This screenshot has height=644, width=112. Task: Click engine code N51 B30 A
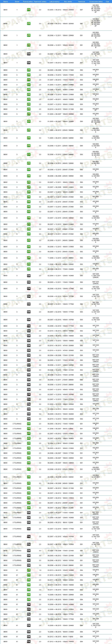[x=96, y=269]
